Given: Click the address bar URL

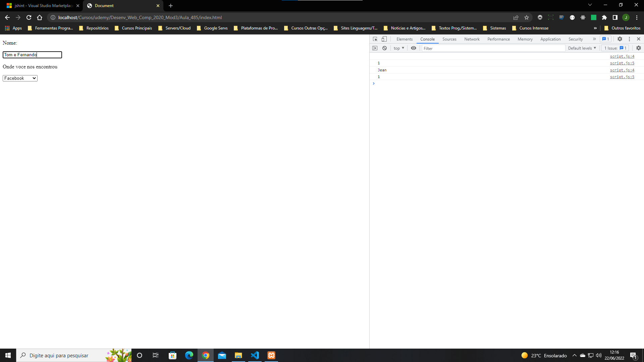Looking at the screenshot, I should (x=140, y=17).
